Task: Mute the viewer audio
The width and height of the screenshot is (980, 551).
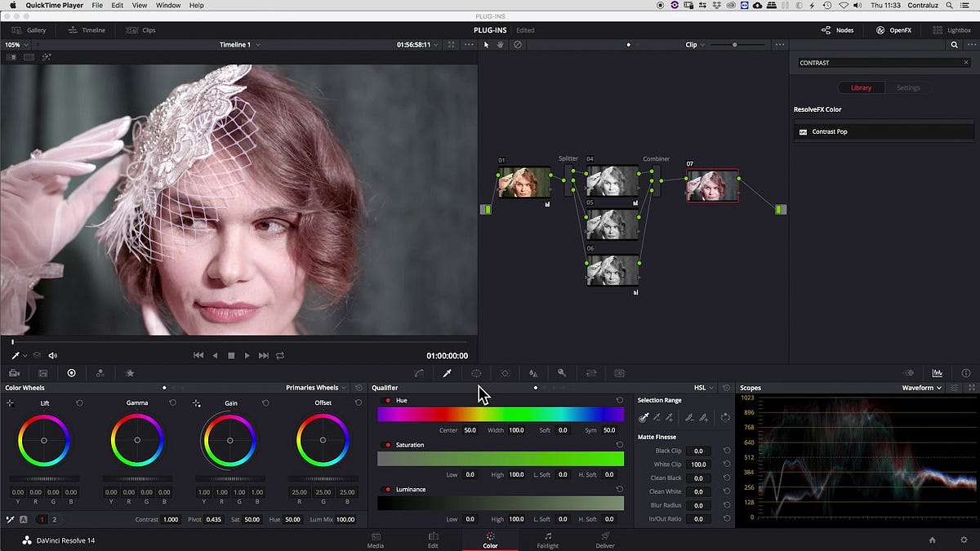Action: click(52, 355)
